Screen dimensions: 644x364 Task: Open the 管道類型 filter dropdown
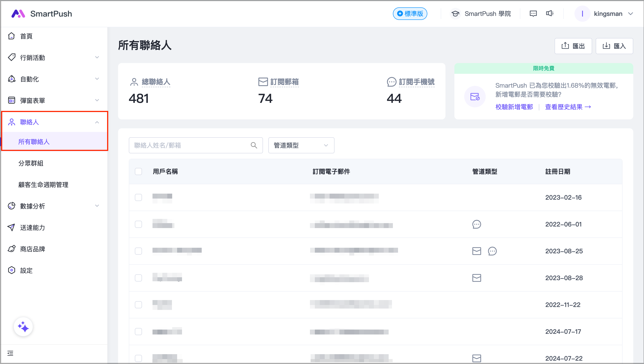(301, 145)
